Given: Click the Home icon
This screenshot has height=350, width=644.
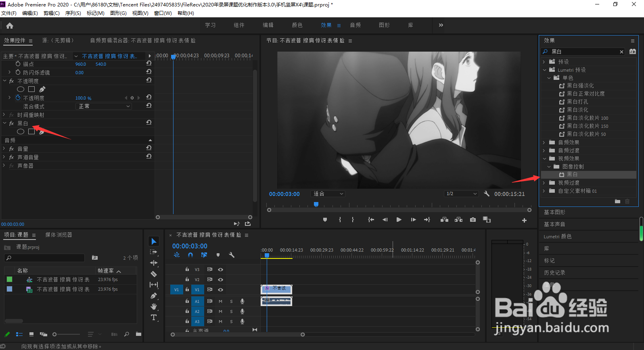Looking at the screenshot, I should [10, 25].
